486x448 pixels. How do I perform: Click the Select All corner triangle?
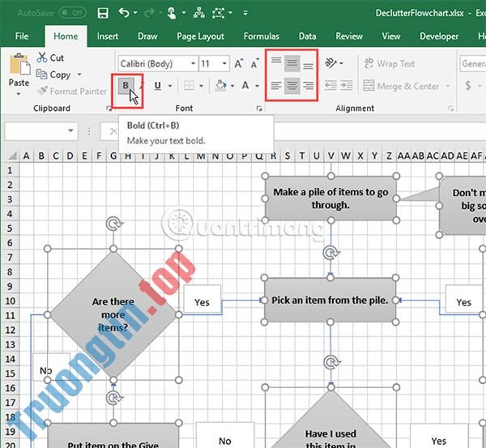click(x=11, y=156)
